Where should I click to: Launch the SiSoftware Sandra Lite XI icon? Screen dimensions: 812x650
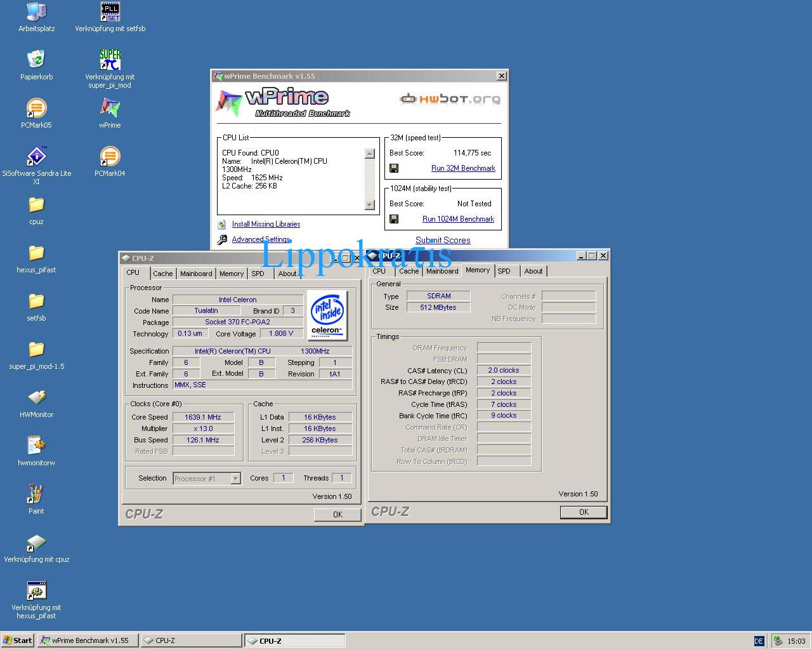pyautogui.click(x=36, y=156)
